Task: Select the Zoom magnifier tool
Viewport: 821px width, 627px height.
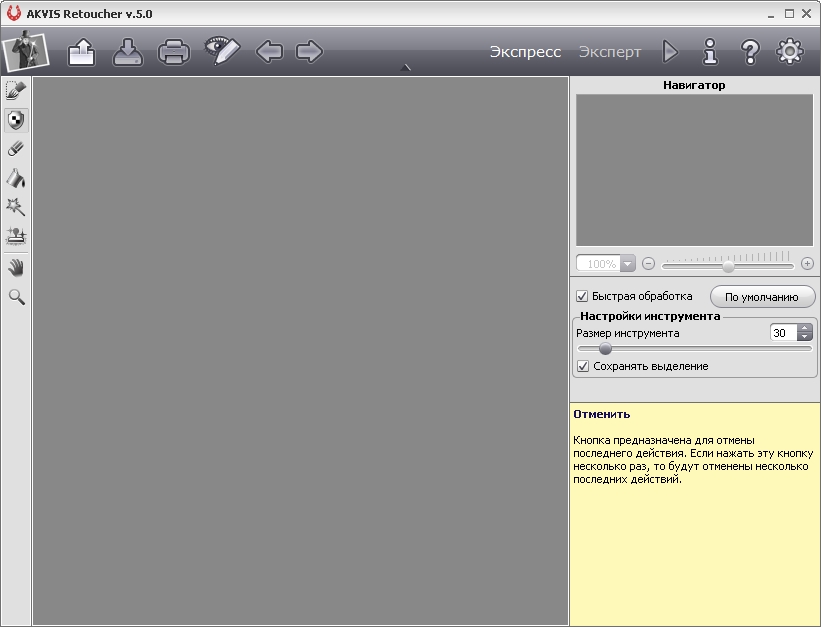Action: coord(16,297)
